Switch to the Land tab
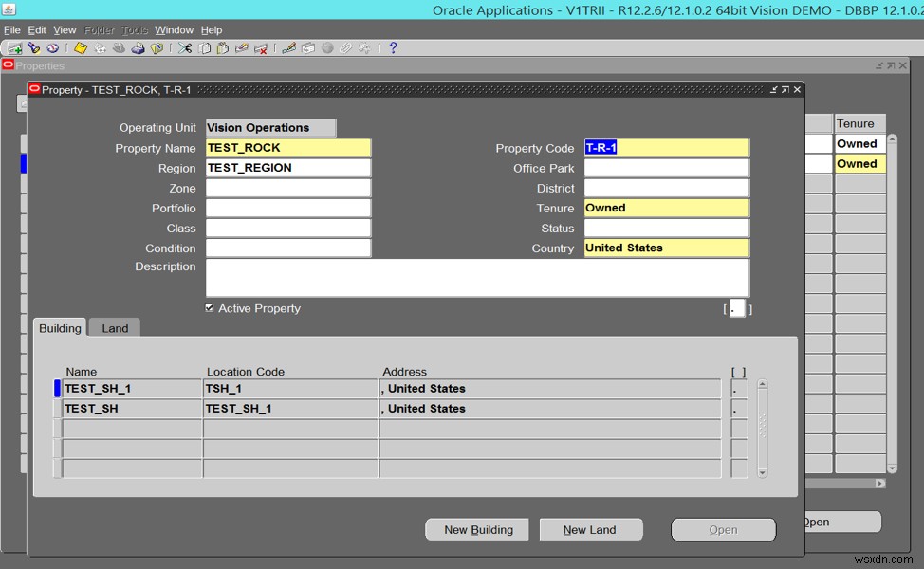Viewport: 924px width, 569px height. (114, 328)
